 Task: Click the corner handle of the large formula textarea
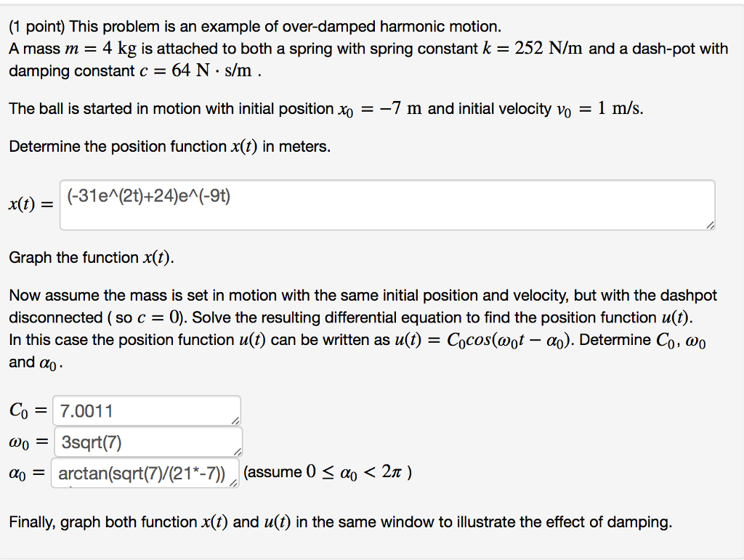pyautogui.click(x=710, y=226)
